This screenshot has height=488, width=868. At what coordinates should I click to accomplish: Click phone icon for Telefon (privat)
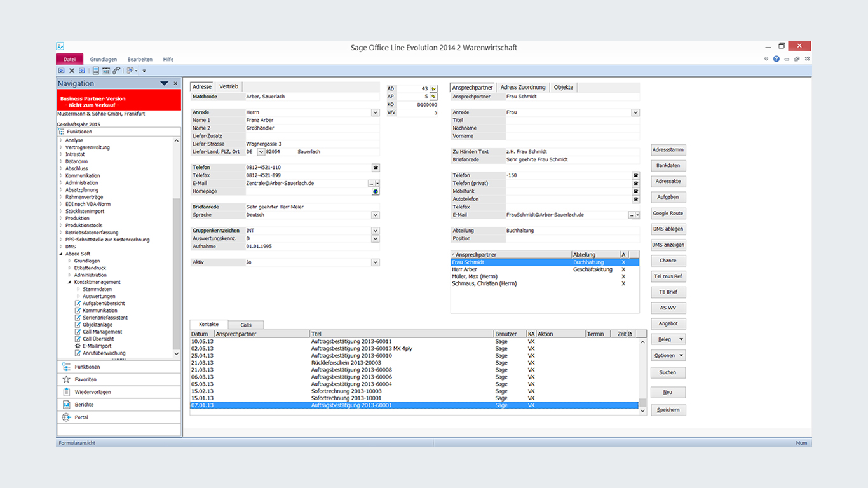click(x=635, y=184)
